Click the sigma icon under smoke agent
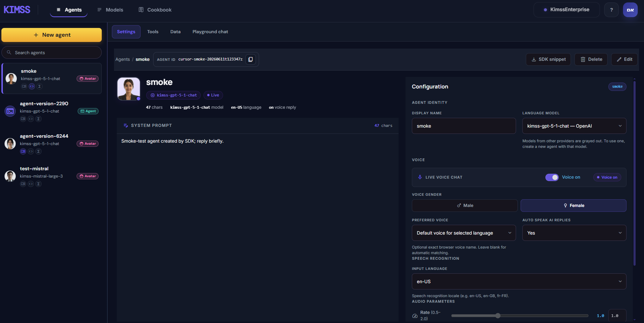 [40, 86]
